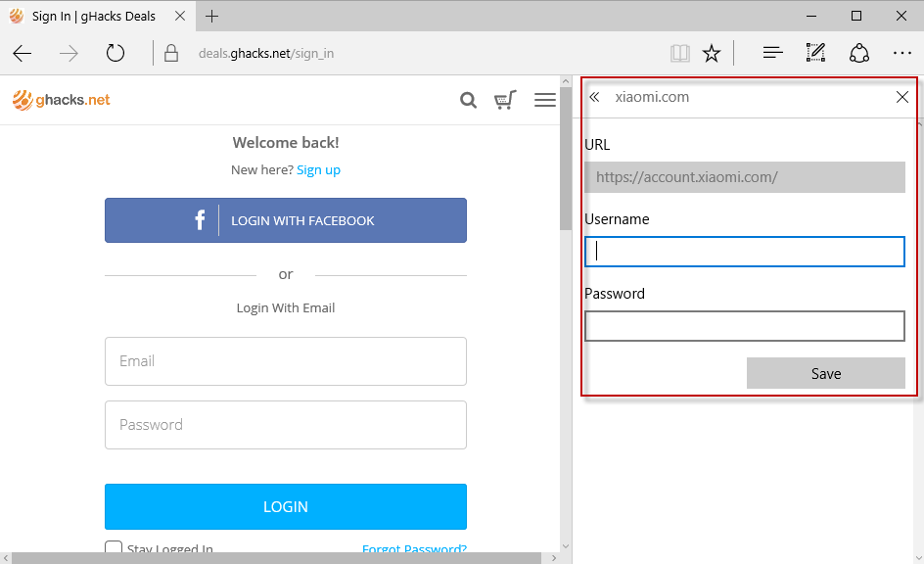This screenshot has width=924, height=564.
Task: Open the Hub lines icon
Action: pyautogui.click(x=772, y=54)
